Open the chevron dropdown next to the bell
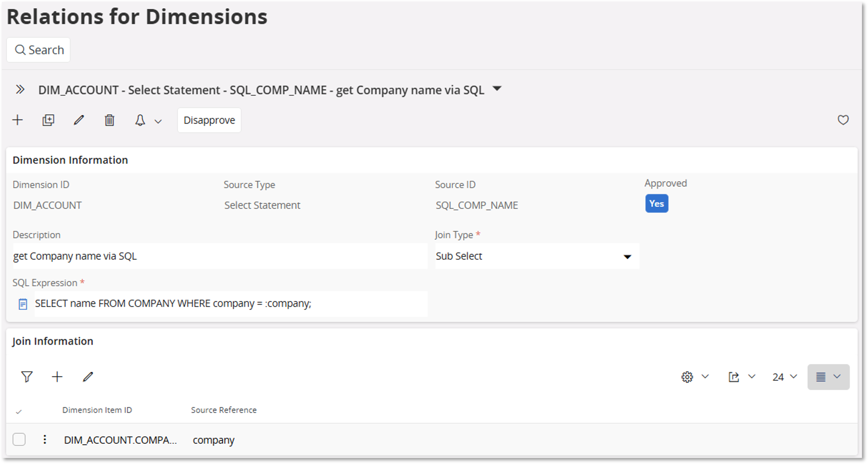The image size is (868, 464). [158, 121]
